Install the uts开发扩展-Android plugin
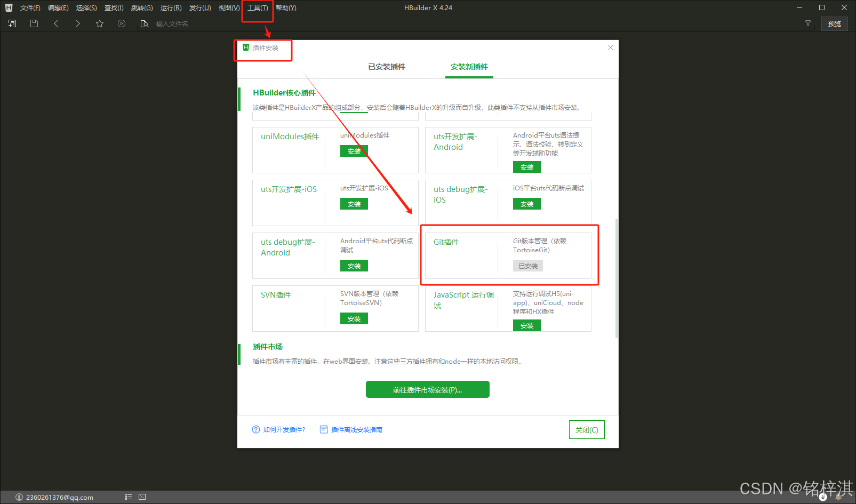 coord(527,167)
